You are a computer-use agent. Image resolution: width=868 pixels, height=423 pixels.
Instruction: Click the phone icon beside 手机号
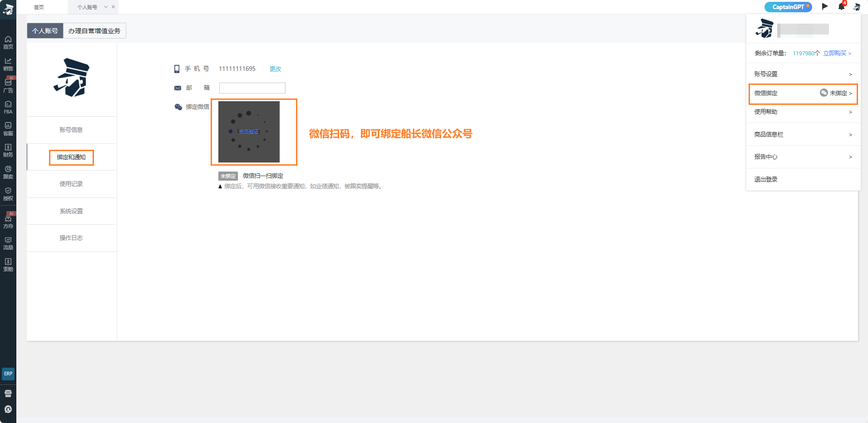click(177, 69)
